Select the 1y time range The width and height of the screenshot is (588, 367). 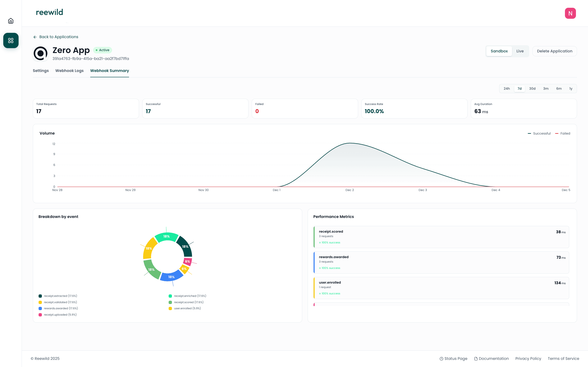570,89
